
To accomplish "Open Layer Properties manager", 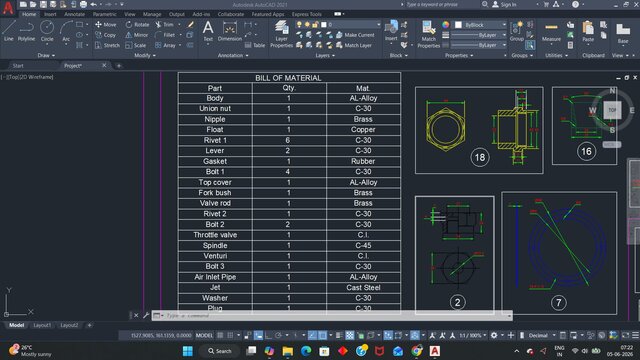I will [281, 35].
